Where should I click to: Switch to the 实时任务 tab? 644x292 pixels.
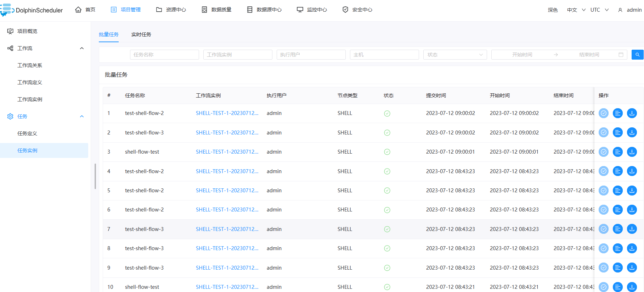141,34
